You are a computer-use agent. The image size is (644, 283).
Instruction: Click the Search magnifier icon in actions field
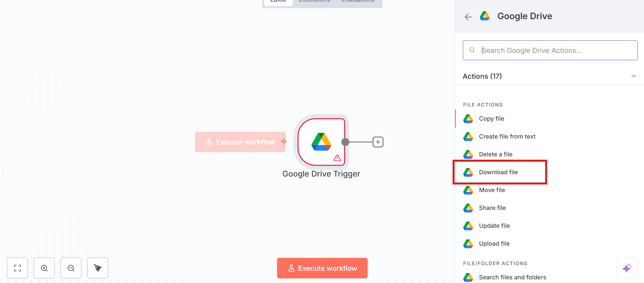[472, 50]
